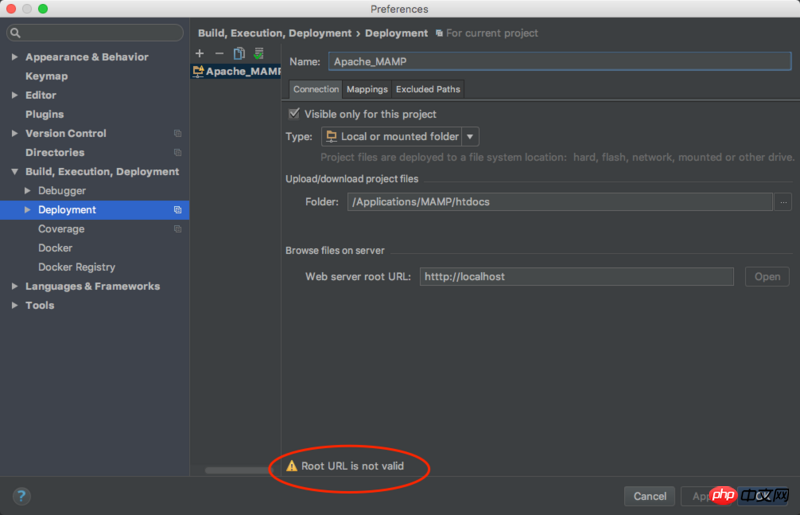The height and width of the screenshot is (515, 800).
Task: Switch to the Excluded Paths tab
Action: click(x=428, y=89)
